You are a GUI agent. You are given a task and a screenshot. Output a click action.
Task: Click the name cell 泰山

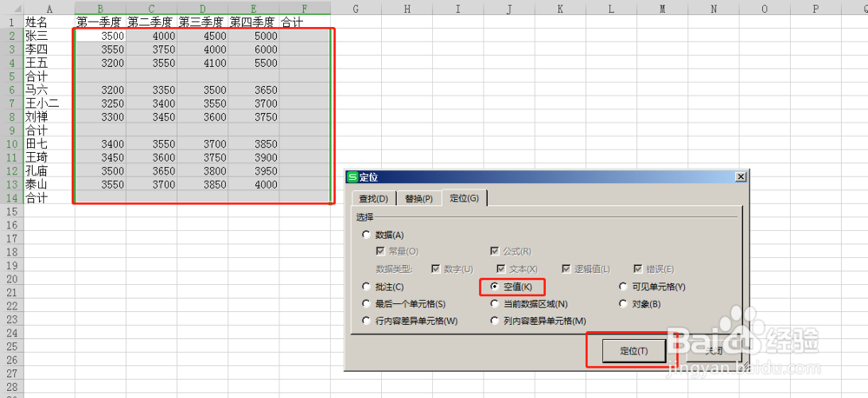click(49, 184)
